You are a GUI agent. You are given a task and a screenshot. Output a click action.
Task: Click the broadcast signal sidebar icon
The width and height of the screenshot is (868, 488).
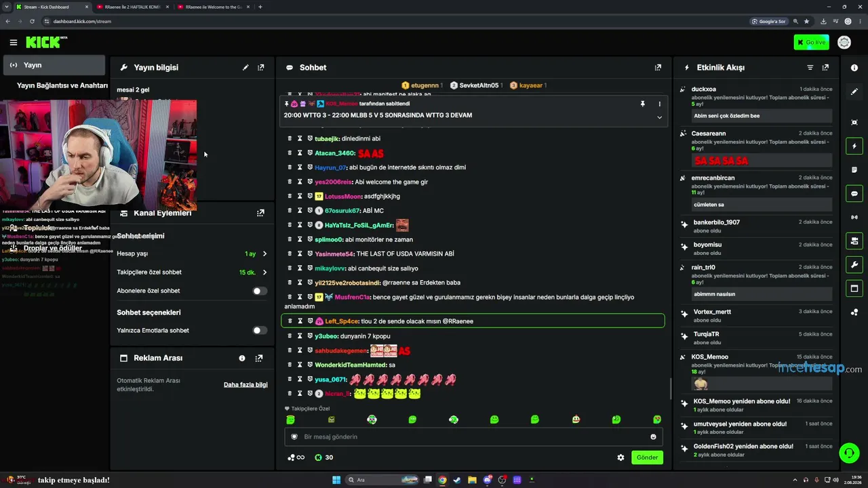coord(854,218)
